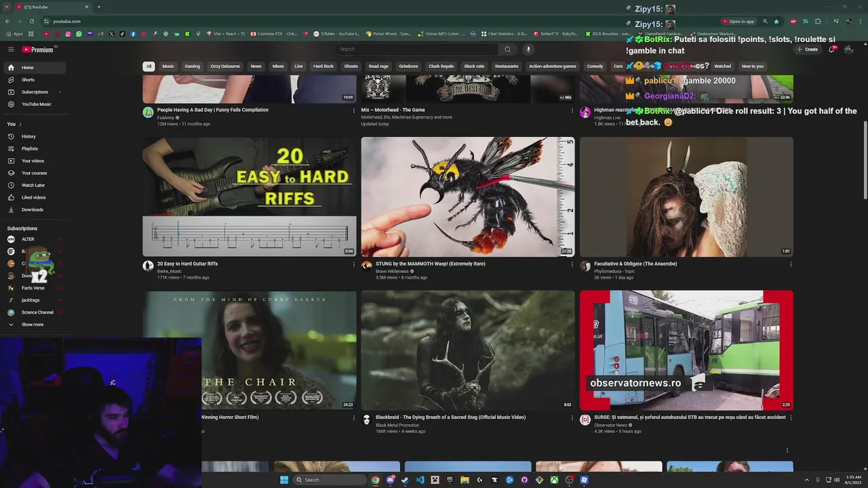Click the YouTube Premium logo

(x=37, y=49)
